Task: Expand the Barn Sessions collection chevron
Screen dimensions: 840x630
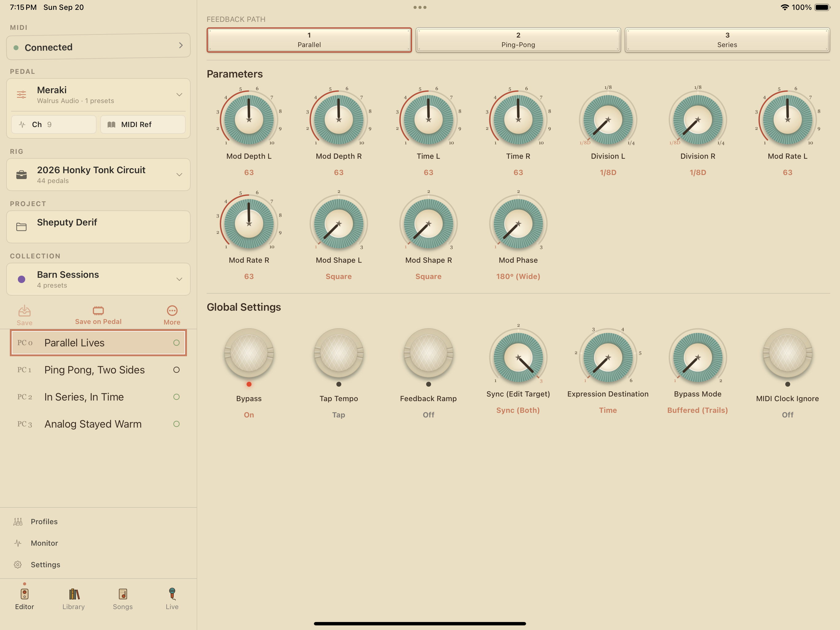Action: [x=179, y=279]
